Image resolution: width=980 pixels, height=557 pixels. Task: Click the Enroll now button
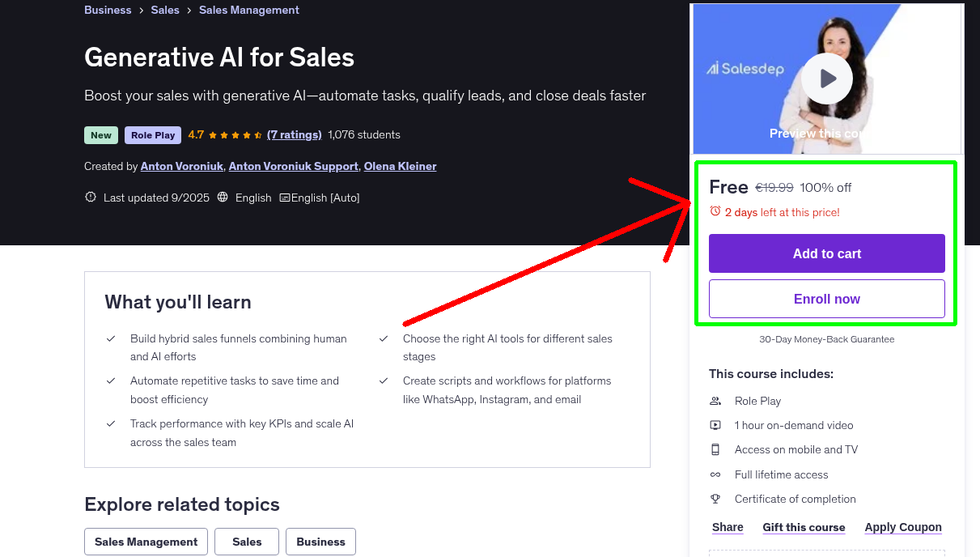pyautogui.click(x=827, y=299)
